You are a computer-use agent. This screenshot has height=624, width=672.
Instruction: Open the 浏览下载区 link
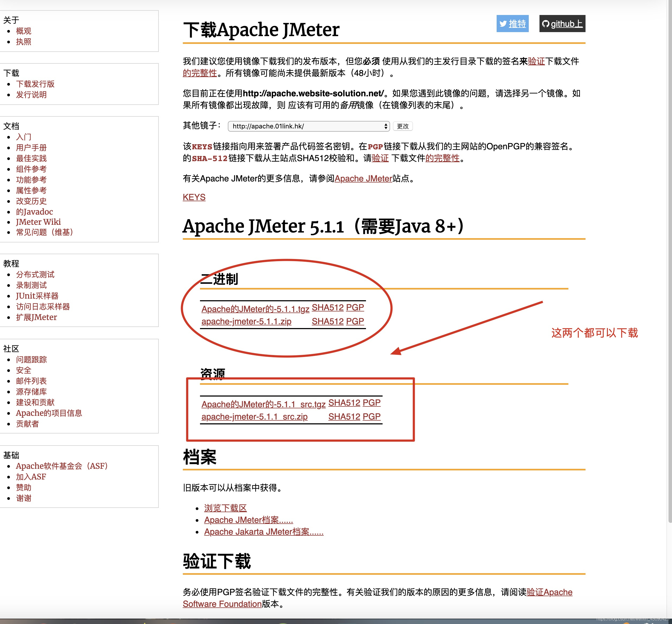(x=225, y=508)
